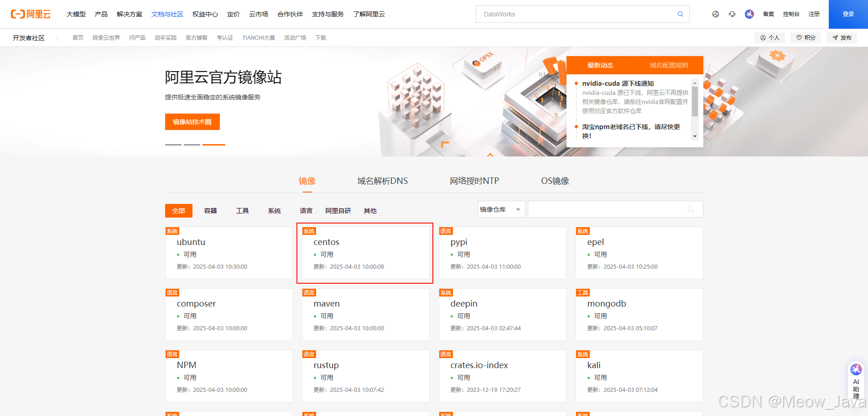Image resolution: width=868 pixels, height=416 pixels.
Task: Open the 控制台 console link
Action: pos(791,14)
